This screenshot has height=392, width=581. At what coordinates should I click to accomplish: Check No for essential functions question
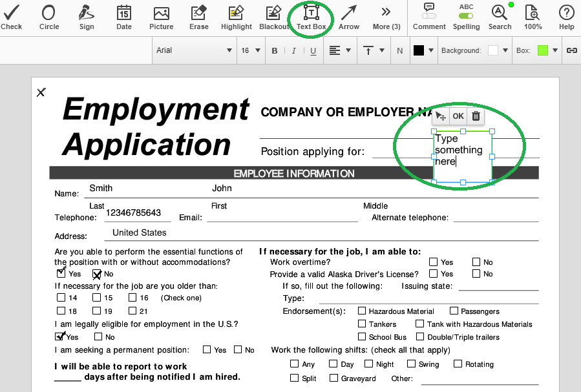[97, 274]
